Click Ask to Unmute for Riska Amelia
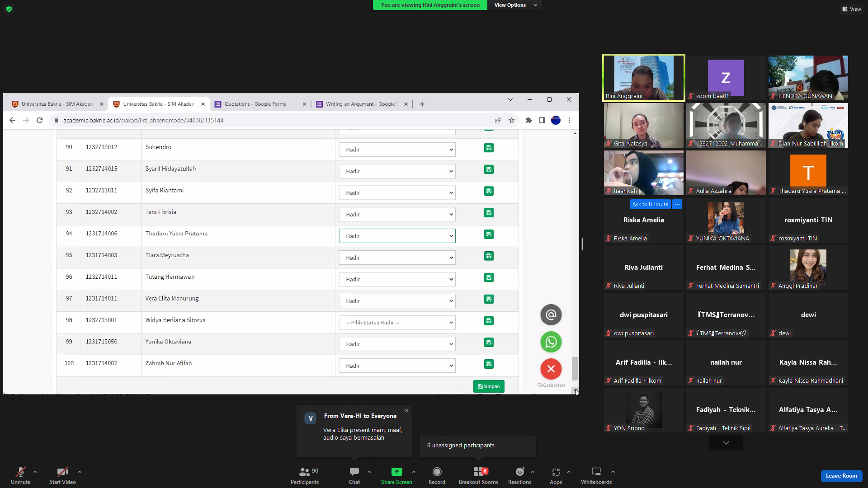This screenshot has height=488, width=868. click(650, 204)
